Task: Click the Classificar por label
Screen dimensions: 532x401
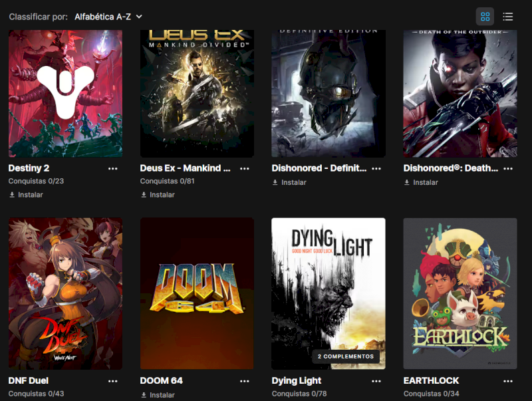Action: tap(39, 17)
